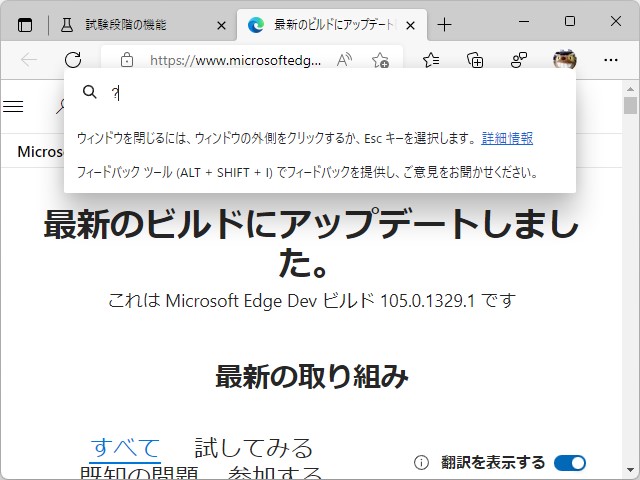Click the scrollbar up arrow
Screen dimensions: 640x480
(631, 89)
